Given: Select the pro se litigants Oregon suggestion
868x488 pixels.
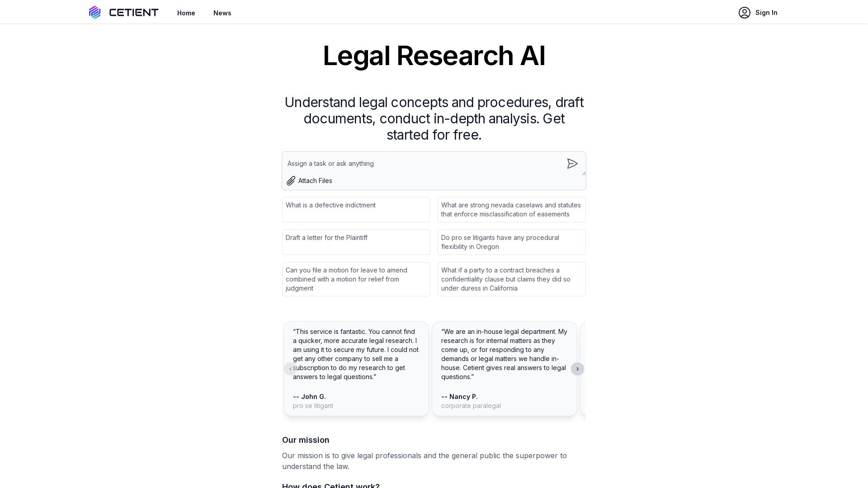Looking at the screenshot, I should (x=512, y=242).
